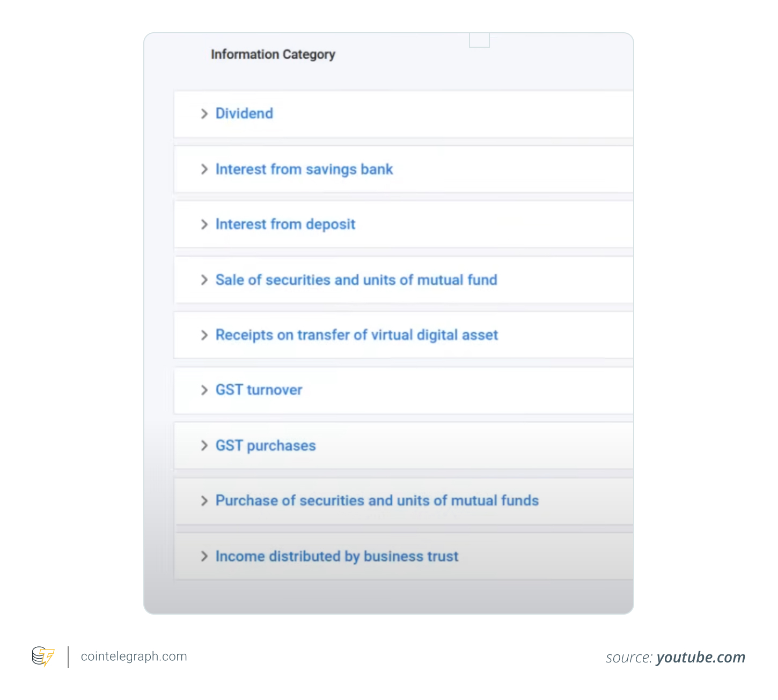This screenshot has width=778, height=700.
Task: Click the cointelegraph.com text label
Action: coord(134,656)
